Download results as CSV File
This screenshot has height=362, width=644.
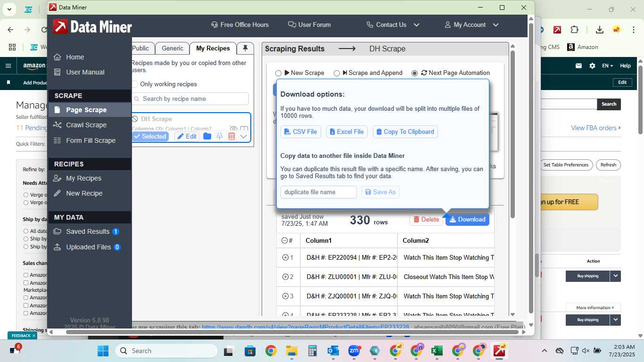[301, 132]
